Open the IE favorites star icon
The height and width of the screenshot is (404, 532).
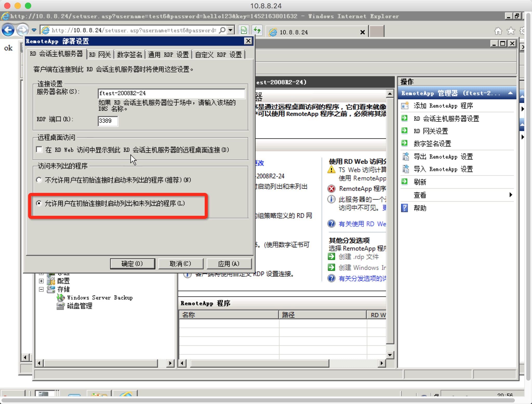[x=511, y=31]
